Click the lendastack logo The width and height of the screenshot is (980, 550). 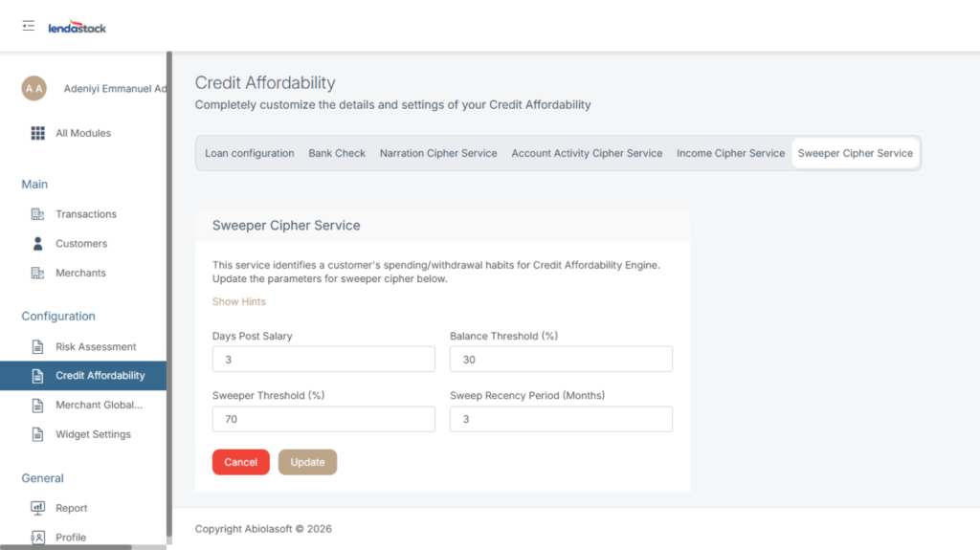click(78, 28)
